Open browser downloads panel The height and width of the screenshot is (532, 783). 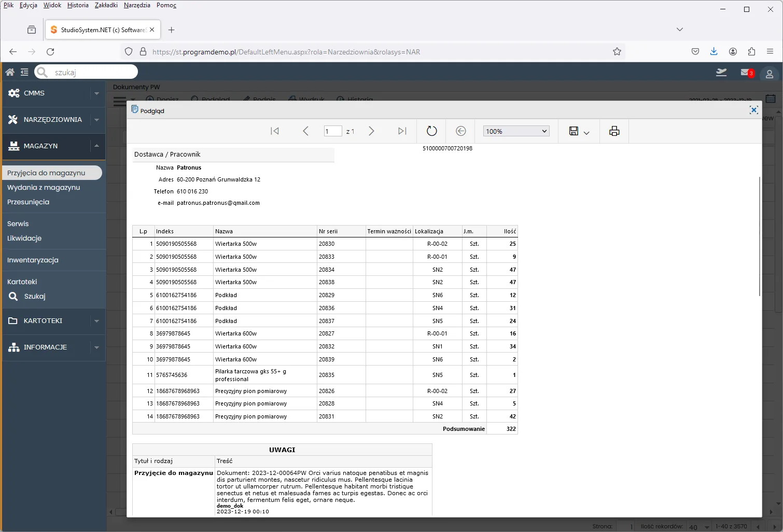click(714, 51)
